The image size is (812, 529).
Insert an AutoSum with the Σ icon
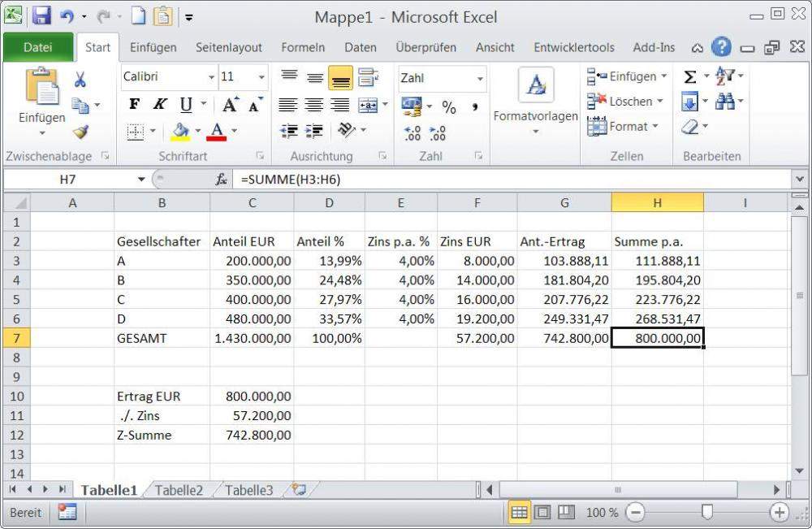689,75
